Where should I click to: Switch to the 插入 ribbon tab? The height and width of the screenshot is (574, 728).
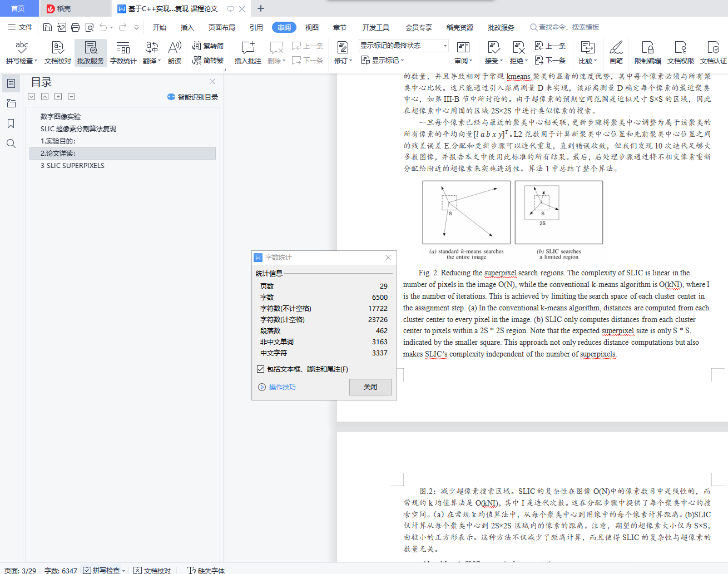[187, 27]
